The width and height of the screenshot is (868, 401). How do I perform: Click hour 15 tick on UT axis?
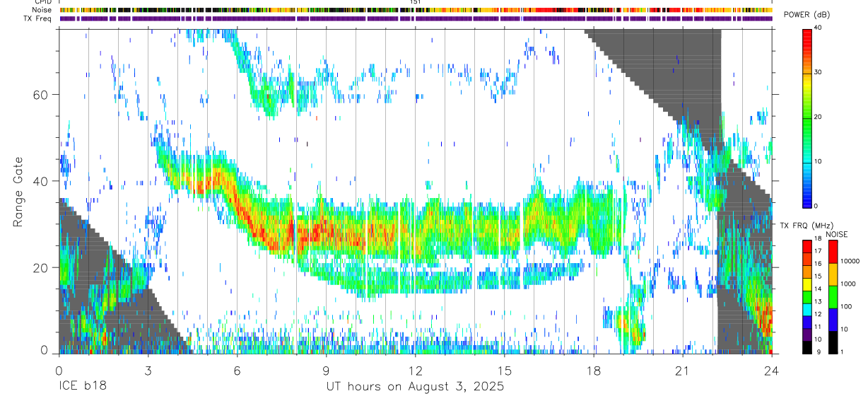tap(504, 371)
